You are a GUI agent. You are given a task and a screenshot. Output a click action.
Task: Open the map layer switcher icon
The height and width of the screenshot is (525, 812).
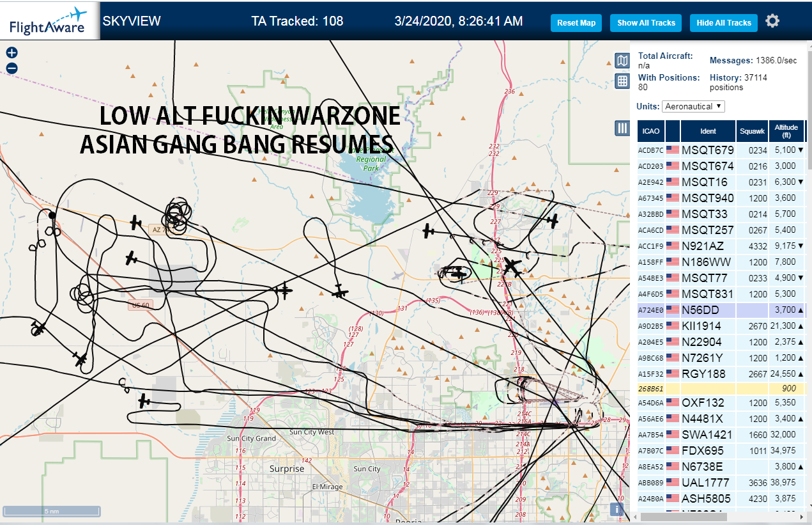click(x=622, y=61)
